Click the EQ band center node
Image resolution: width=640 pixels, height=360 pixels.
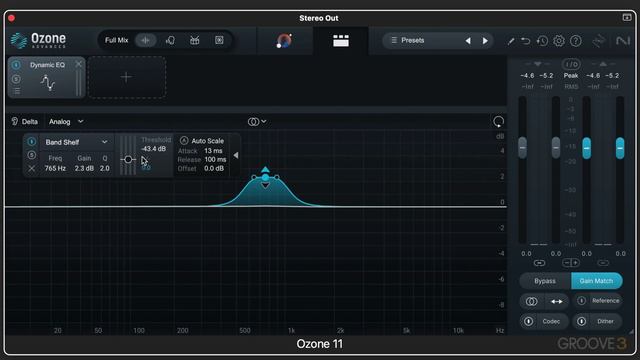click(265, 178)
